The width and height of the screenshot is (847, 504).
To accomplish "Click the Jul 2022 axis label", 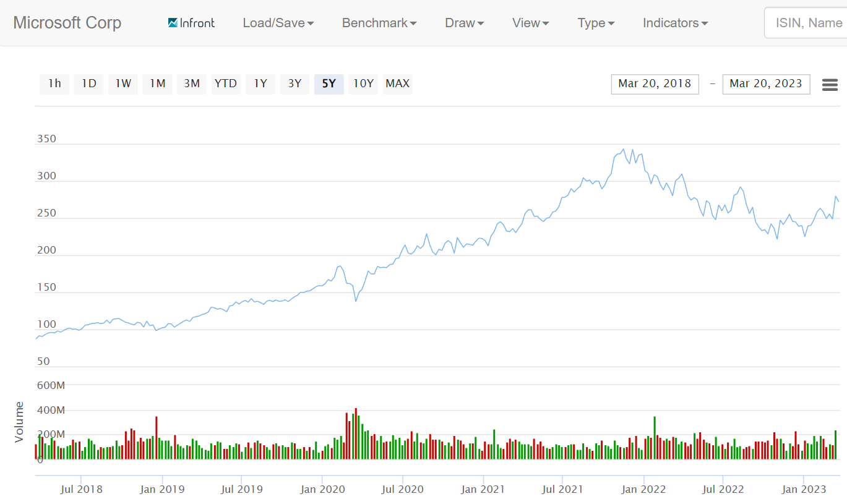I will (x=723, y=489).
